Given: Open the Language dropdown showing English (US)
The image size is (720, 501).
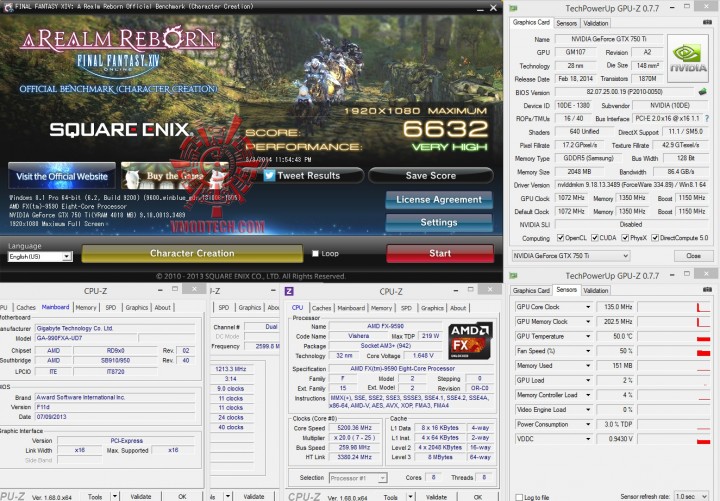Looking at the screenshot, I should 67,256.
